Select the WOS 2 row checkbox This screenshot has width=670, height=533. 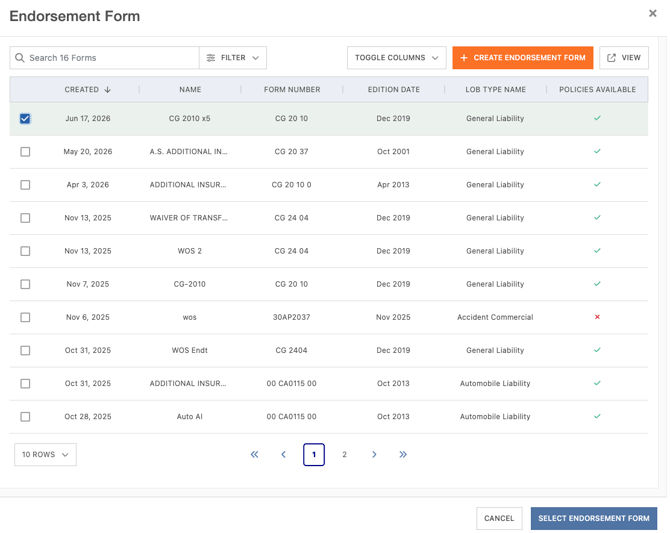point(25,251)
